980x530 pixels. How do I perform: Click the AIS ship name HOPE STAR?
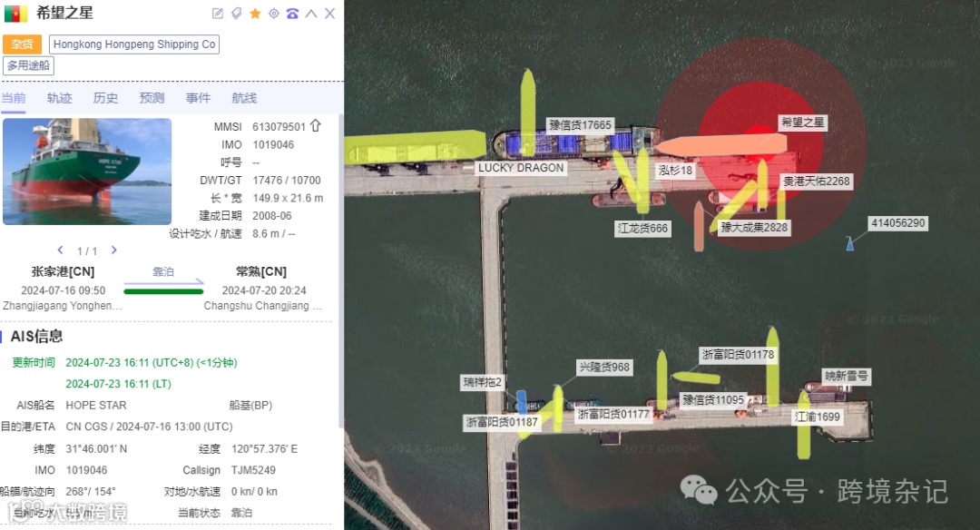tap(96, 405)
